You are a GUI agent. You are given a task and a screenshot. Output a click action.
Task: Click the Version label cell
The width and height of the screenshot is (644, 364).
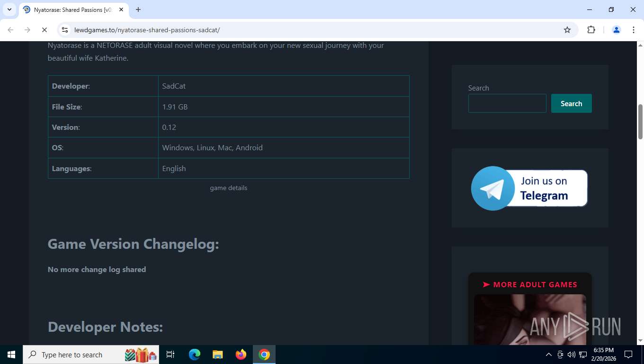pyautogui.click(x=103, y=127)
